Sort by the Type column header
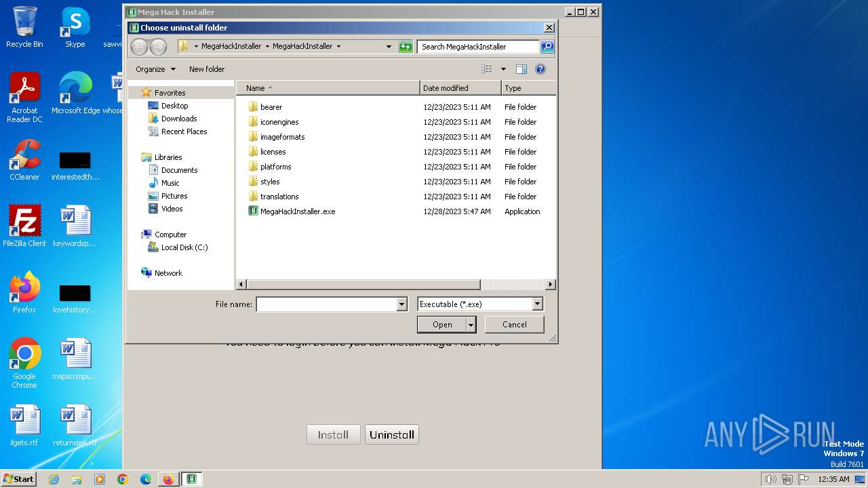The height and width of the screenshot is (488, 868). coord(528,88)
